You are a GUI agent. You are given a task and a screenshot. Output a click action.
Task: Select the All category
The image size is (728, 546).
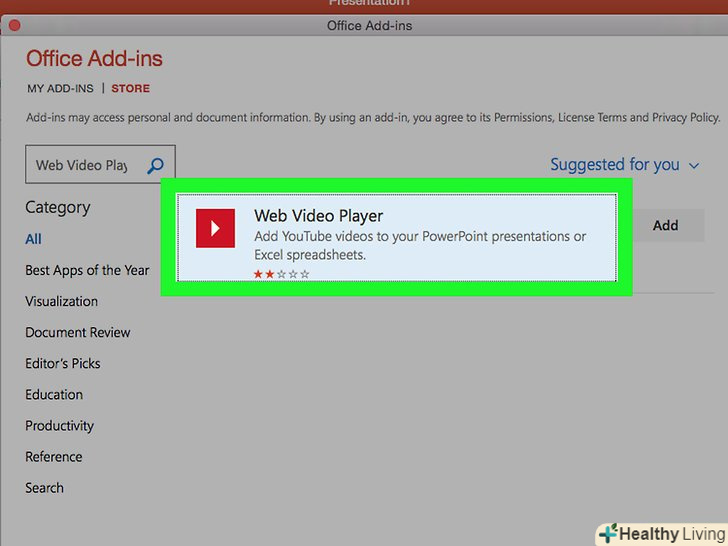point(33,239)
